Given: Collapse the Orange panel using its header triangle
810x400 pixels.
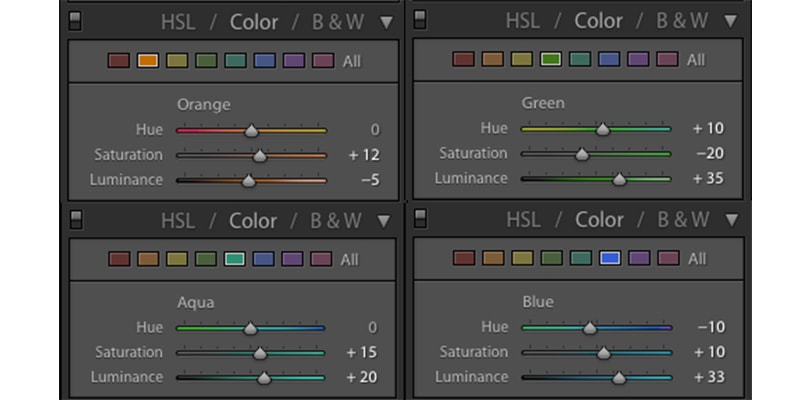Looking at the screenshot, I should click(x=386, y=22).
